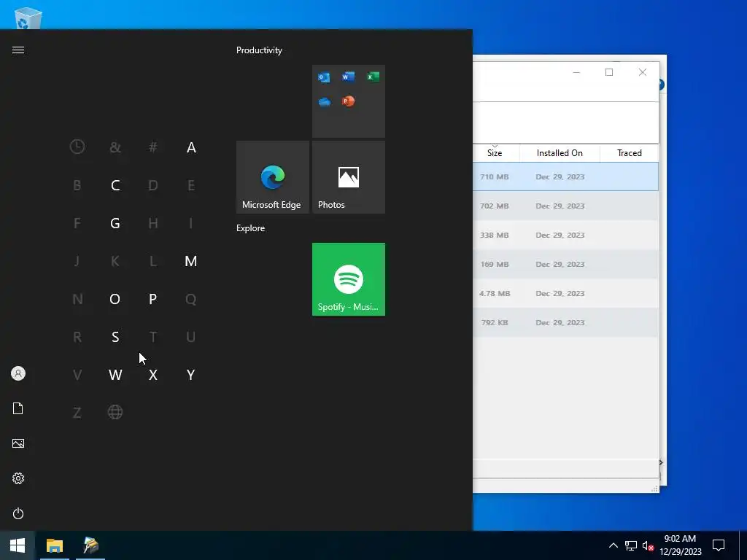
Task: Open the Productivity tile group header
Action: [x=259, y=50]
